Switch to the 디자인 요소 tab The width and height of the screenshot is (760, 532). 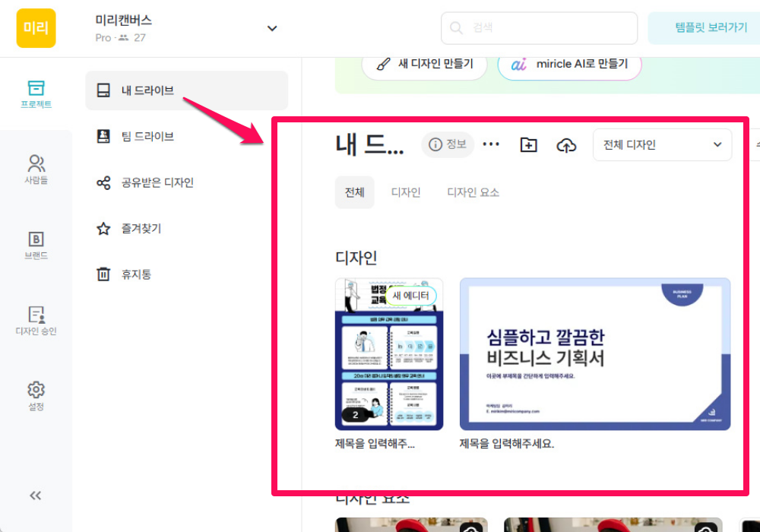click(473, 192)
